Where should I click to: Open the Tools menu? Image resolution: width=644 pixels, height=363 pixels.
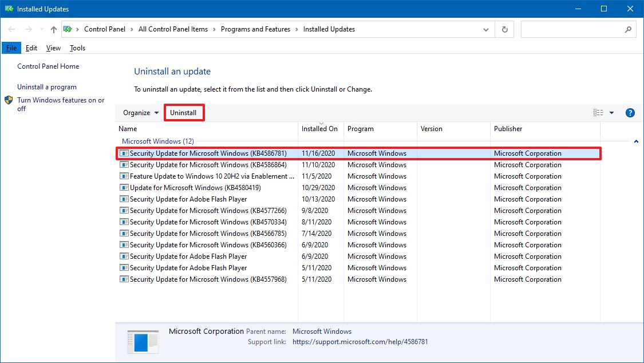[x=78, y=48]
